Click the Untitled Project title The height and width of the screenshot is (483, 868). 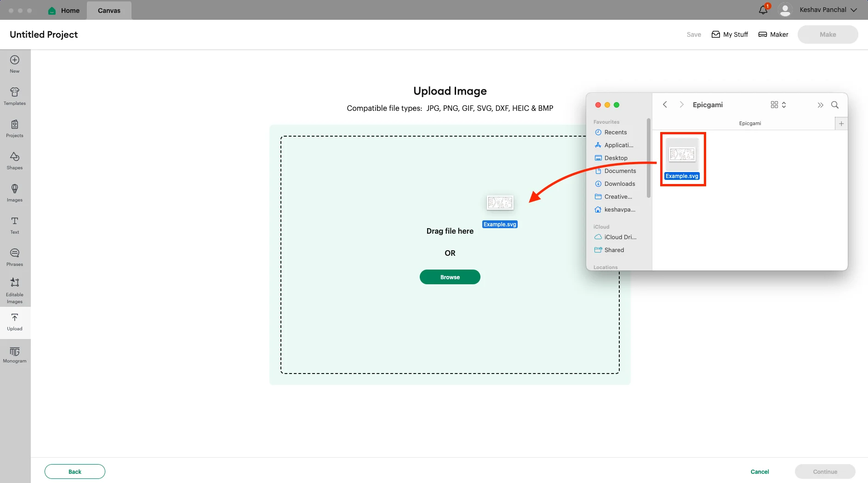(44, 34)
